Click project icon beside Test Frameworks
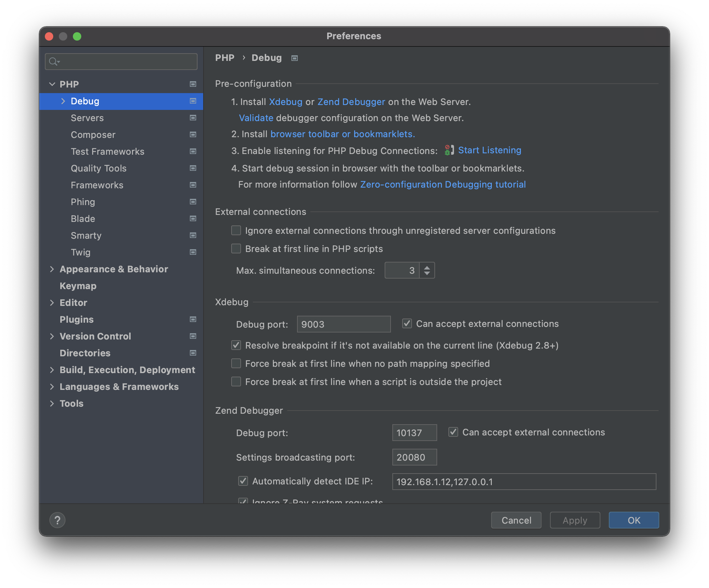This screenshot has width=709, height=588. click(193, 151)
